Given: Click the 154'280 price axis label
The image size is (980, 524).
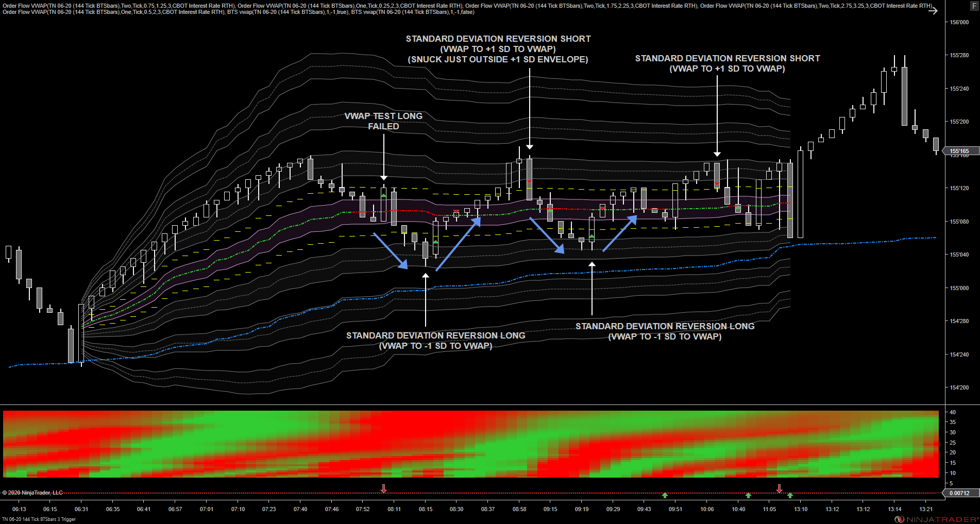Looking at the screenshot, I should (x=959, y=321).
